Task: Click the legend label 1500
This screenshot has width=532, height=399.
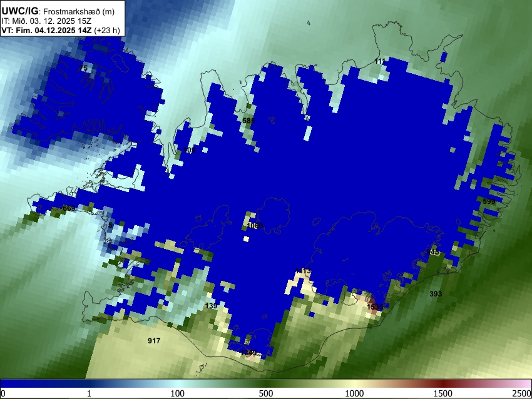Action: (442, 393)
